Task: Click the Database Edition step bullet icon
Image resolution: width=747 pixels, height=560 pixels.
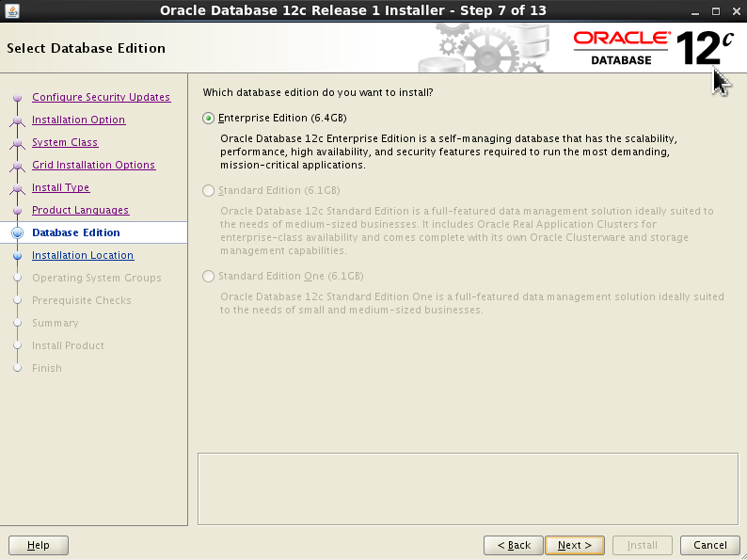Action: click(18, 232)
